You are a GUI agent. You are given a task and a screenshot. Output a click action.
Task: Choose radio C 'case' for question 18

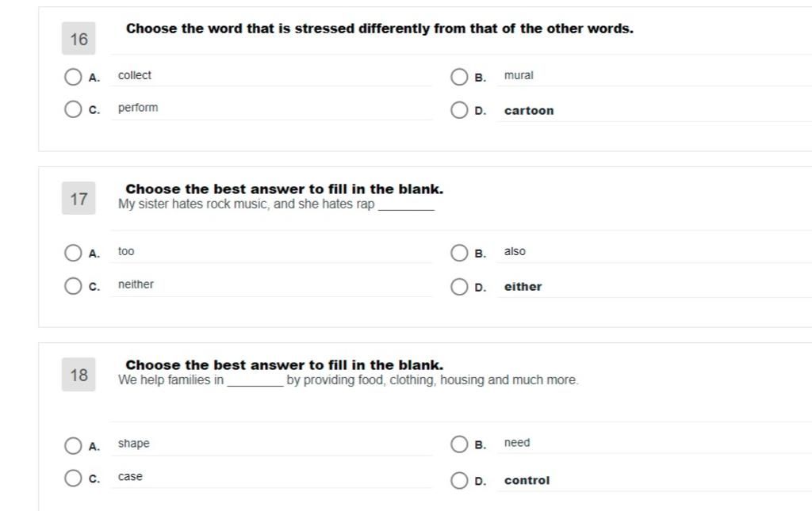[73, 478]
